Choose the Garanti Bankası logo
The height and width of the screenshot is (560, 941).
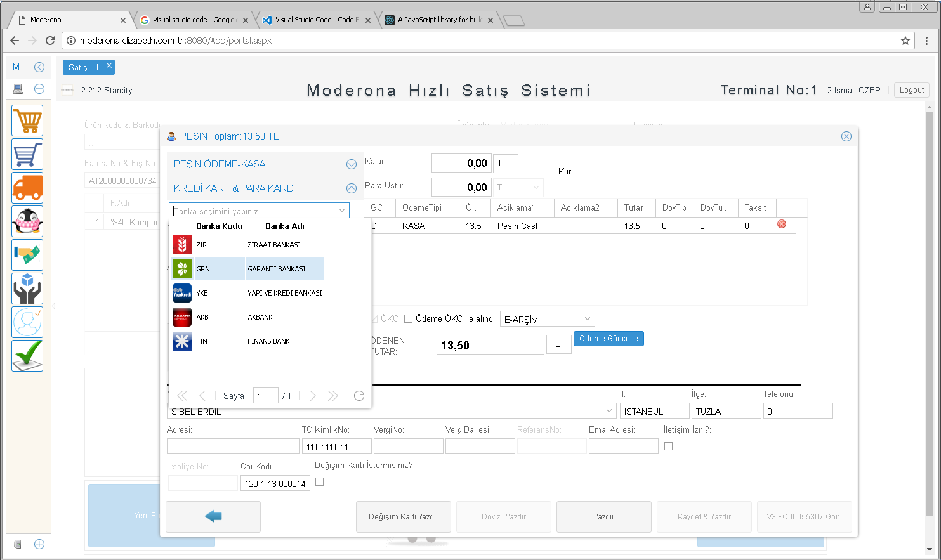182,269
